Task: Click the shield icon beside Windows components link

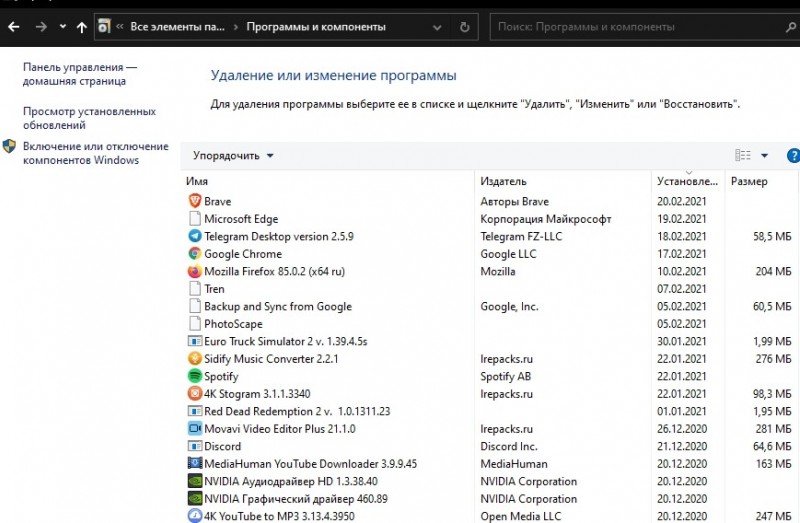Action: tap(9, 146)
